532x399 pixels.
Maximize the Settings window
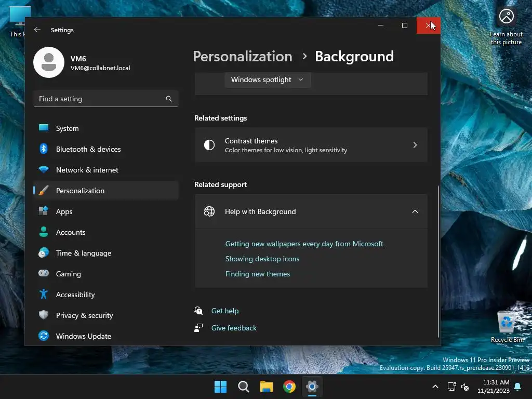pyautogui.click(x=404, y=25)
